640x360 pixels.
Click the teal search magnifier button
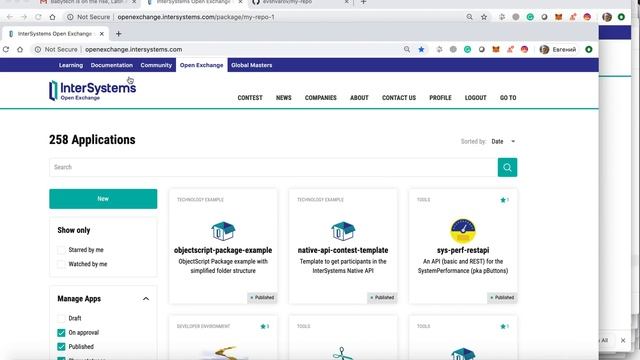pyautogui.click(x=507, y=167)
